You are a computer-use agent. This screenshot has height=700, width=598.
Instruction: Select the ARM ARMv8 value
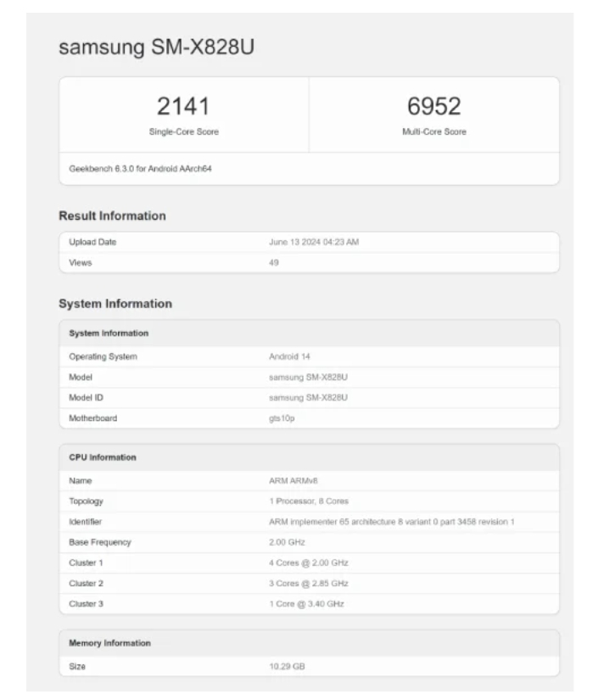[x=293, y=481]
